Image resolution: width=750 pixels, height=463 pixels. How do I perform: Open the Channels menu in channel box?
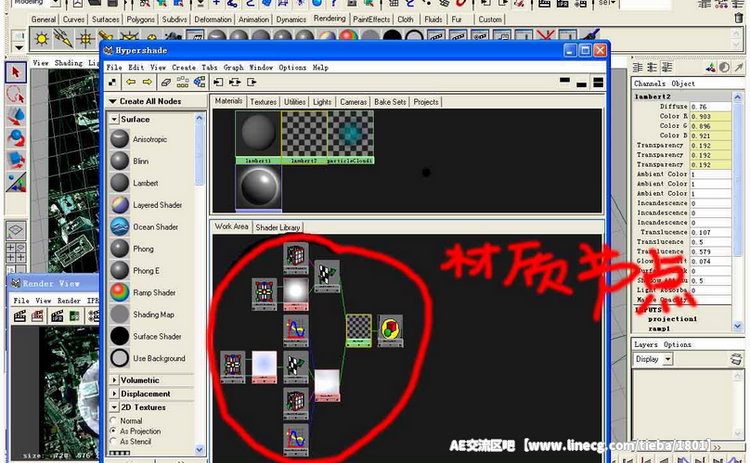click(x=649, y=83)
